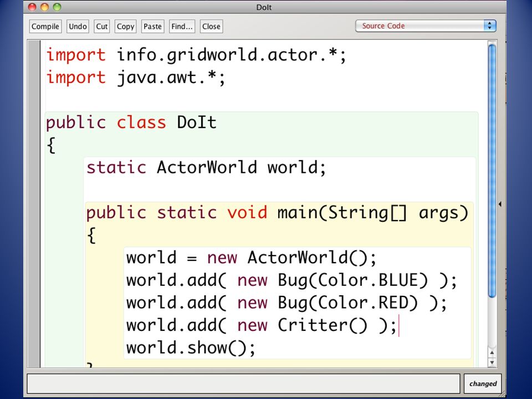Paste clipboard into the editor
532x399 pixels.
[x=153, y=27]
